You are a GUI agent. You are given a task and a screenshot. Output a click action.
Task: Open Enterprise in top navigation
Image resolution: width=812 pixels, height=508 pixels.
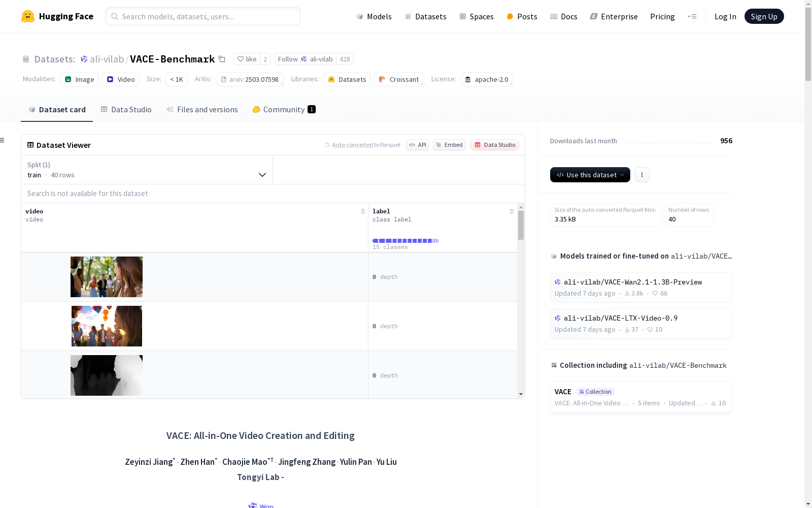point(614,16)
